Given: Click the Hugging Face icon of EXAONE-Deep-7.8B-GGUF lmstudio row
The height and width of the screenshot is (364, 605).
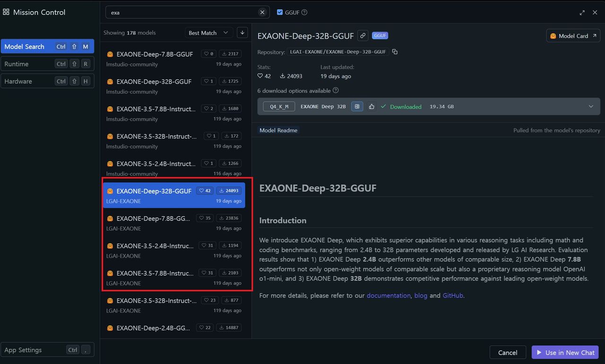Looking at the screenshot, I should point(110,54).
